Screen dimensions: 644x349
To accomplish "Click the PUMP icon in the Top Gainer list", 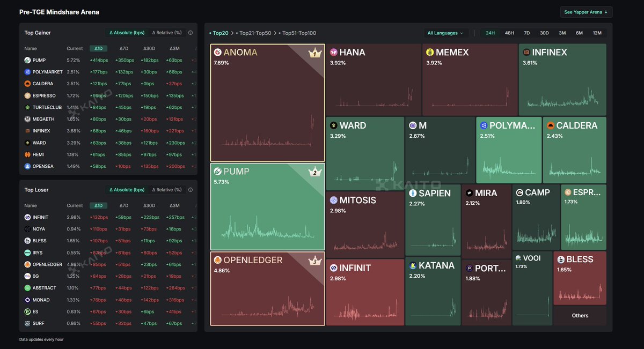I will [x=27, y=60].
